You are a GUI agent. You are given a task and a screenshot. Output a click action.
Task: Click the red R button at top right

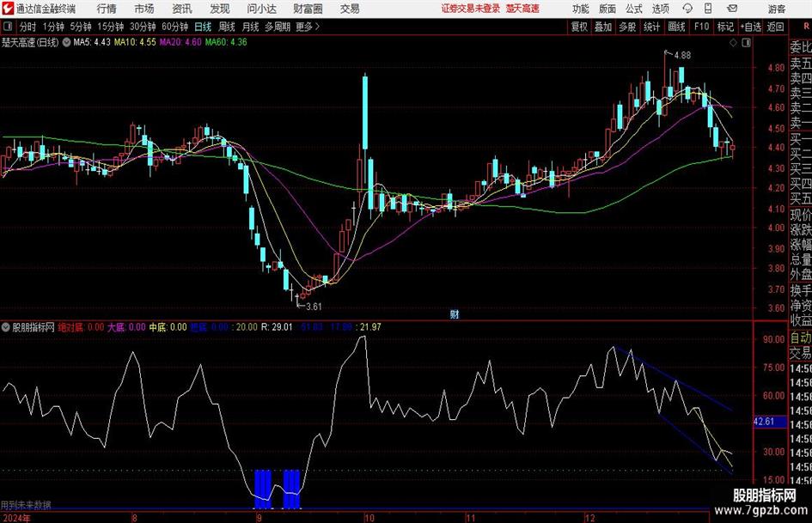(x=806, y=26)
